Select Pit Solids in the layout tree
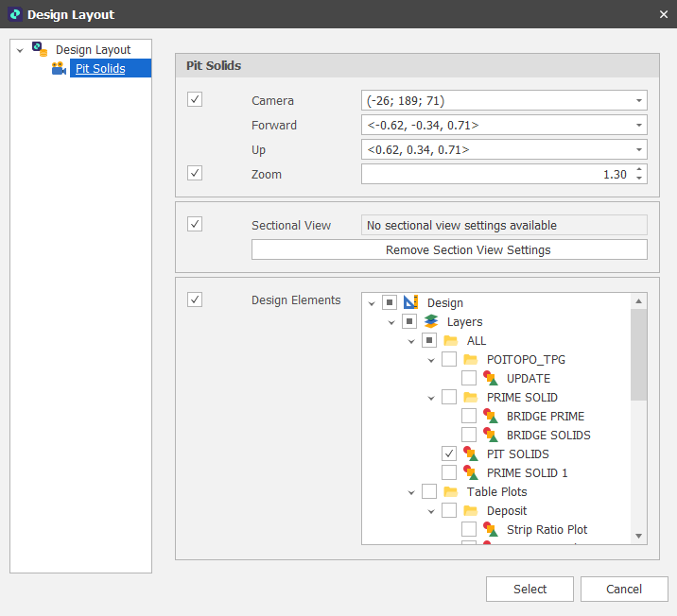Image resolution: width=677 pixels, height=616 pixels. coord(100,68)
